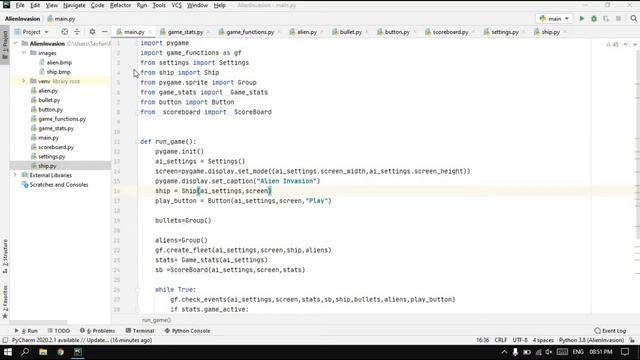
Task: Click the stop process icon
Action: (618, 19)
